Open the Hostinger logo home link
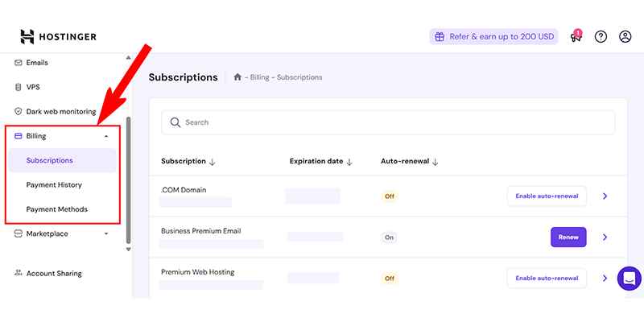 pos(58,36)
